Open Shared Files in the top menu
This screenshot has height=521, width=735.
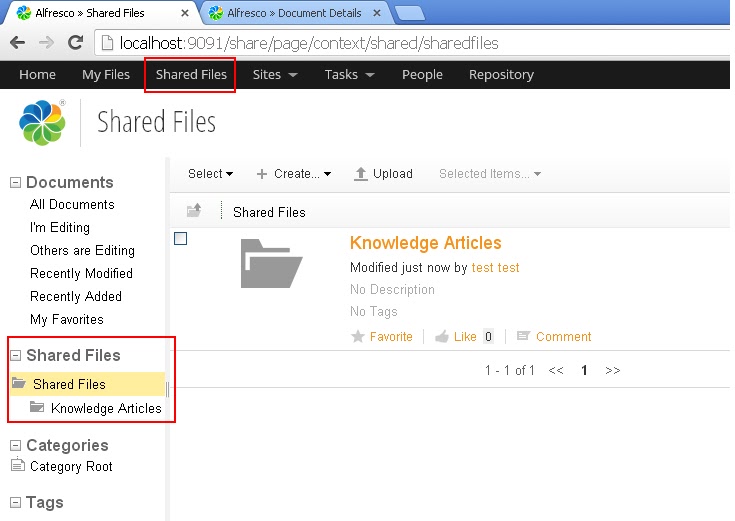point(191,75)
